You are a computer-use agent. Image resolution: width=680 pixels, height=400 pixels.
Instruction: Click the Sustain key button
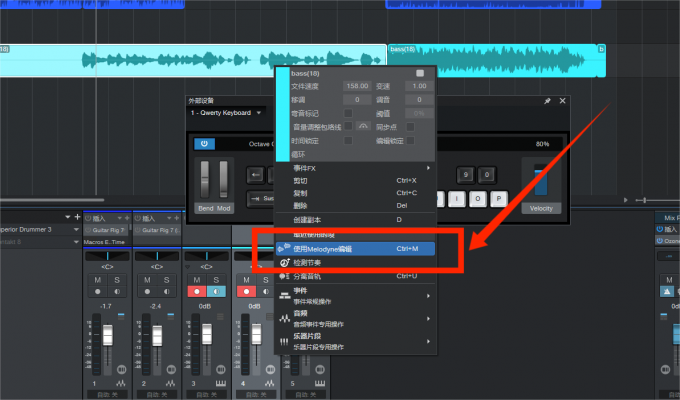261,198
